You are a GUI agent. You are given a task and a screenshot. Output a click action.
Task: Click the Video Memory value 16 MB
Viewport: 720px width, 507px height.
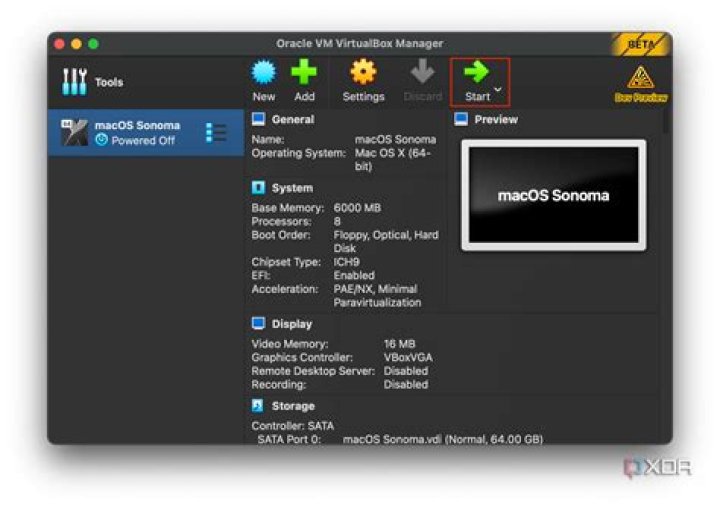pyautogui.click(x=399, y=344)
